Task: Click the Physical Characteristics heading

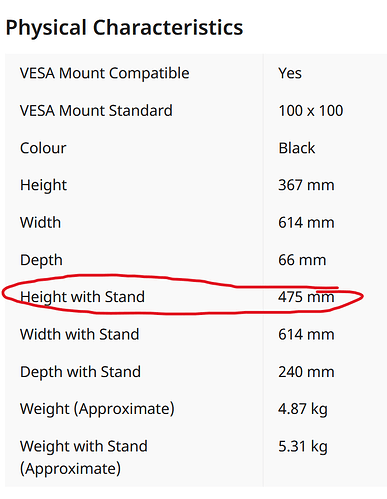Action: 124,27
